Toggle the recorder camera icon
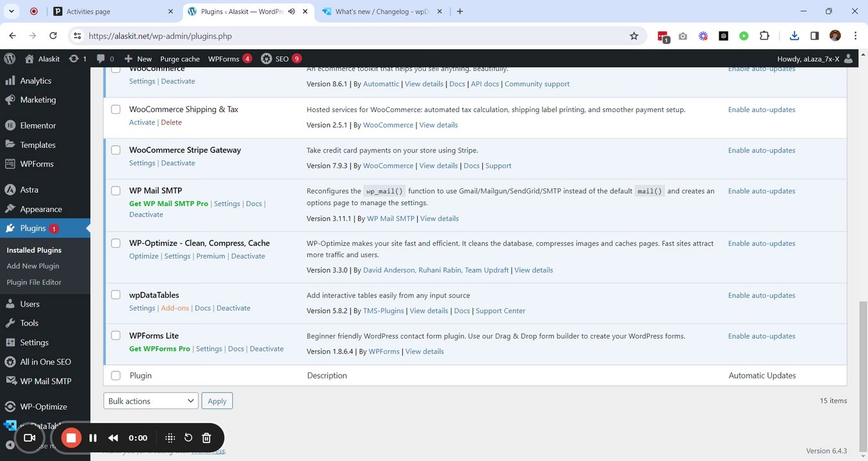Image resolution: width=868 pixels, height=461 pixels. tap(29, 438)
